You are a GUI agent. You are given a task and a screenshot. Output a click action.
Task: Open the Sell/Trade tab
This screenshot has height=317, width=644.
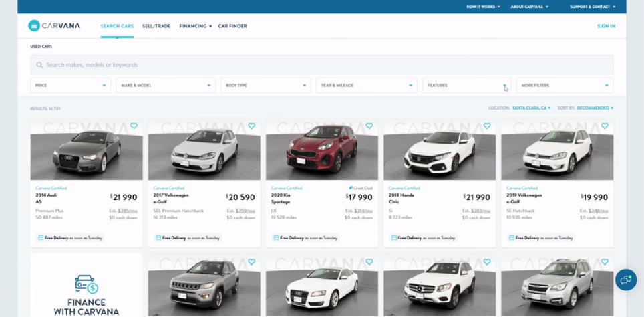[156, 26]
